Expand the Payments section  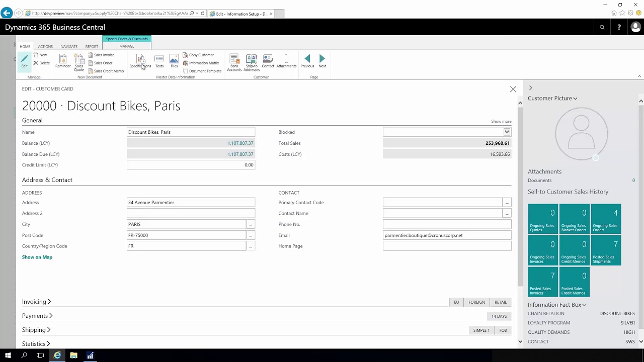click(x=37, y=316)
